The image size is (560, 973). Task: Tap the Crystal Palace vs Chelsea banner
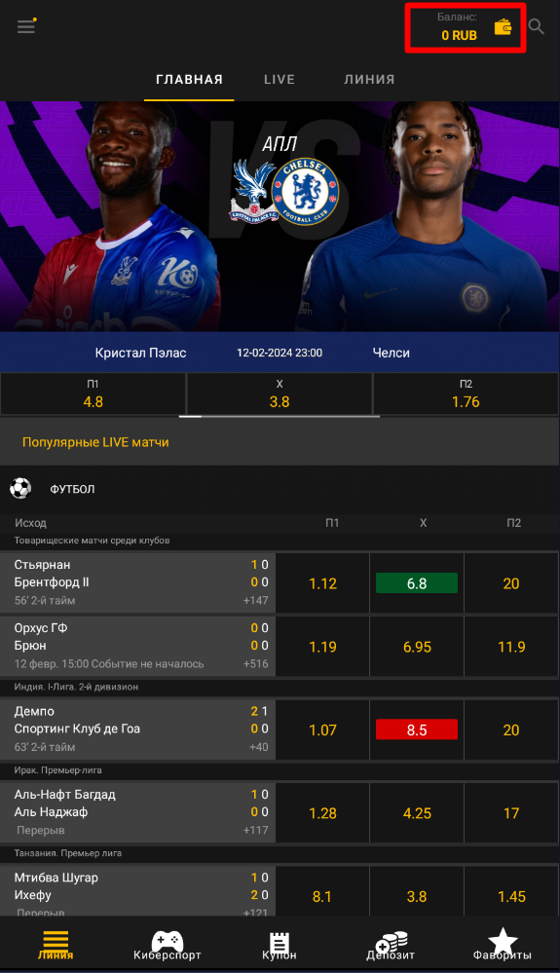[x=280, y=216]
